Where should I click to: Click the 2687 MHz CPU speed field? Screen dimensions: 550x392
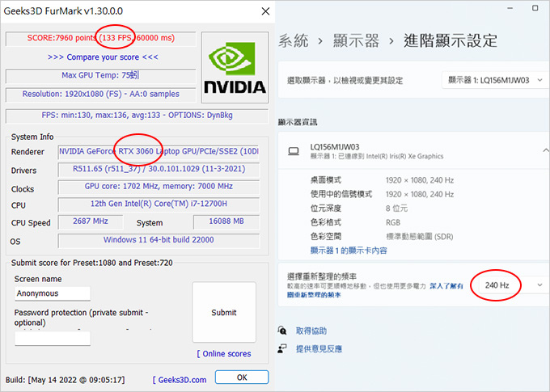pos(91,221)
